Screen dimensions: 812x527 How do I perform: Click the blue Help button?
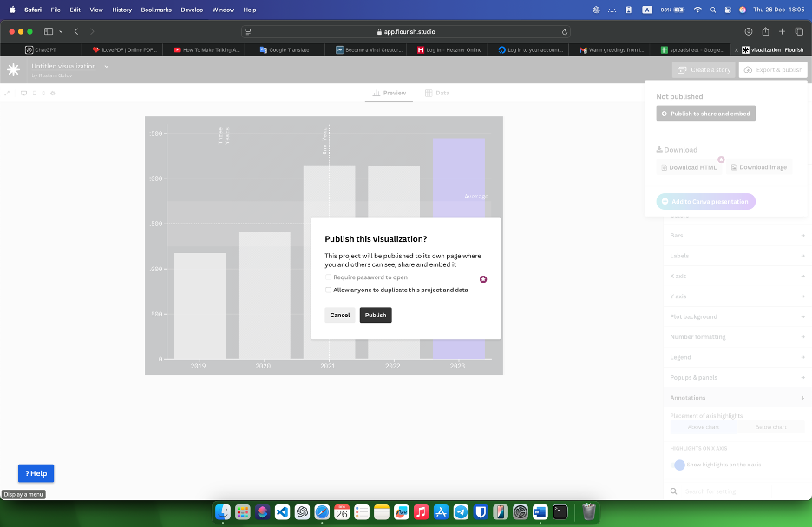click(x=36, y=473)
